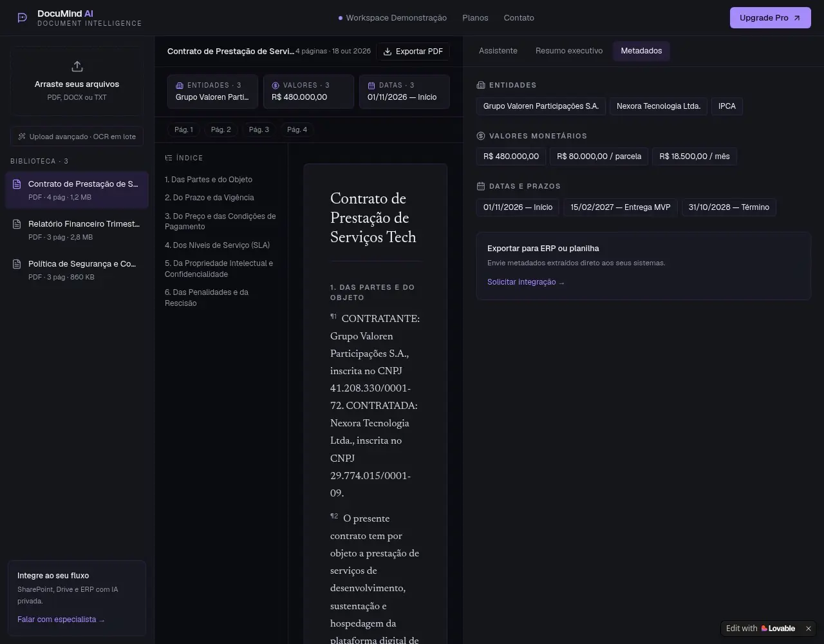
Task: Click the Arraste seus arquivos dropzone
Action: 77,81
